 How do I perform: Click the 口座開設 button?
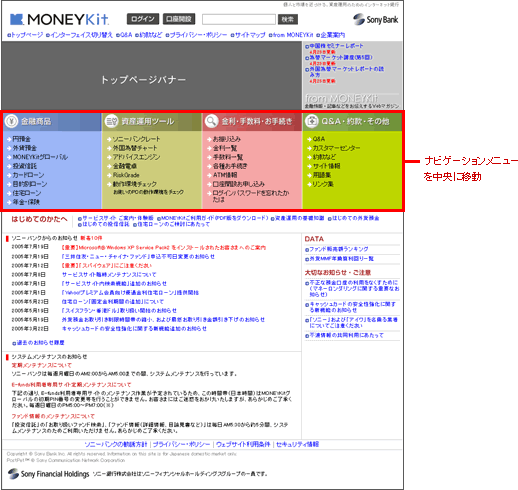(179, 19)
